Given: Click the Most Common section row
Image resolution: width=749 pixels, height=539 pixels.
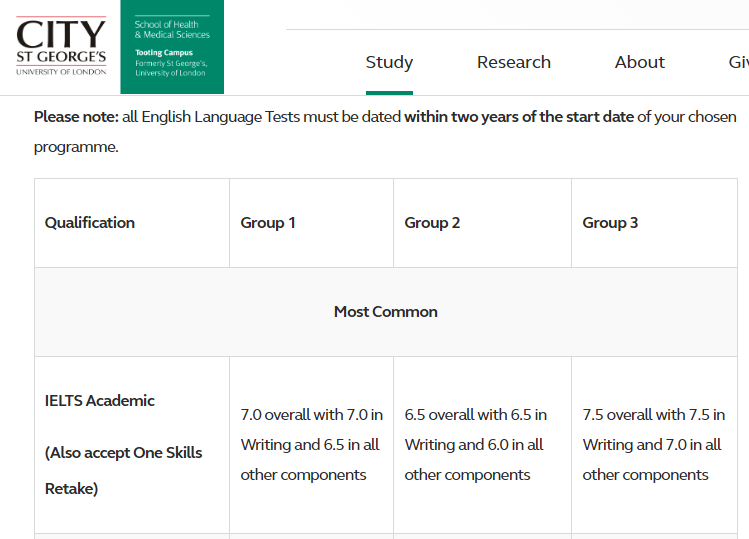Looking at the screenshot, I should coord(386,312).
